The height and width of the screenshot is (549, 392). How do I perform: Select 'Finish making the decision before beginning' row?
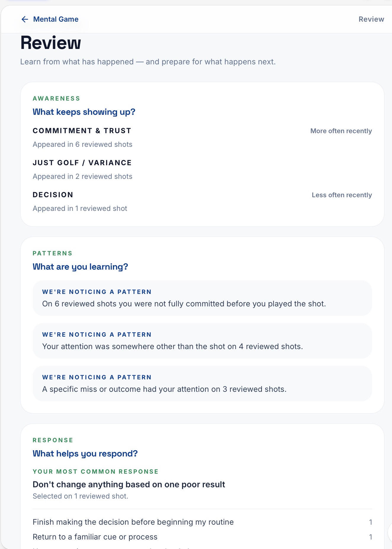click(x=202, y=522)
